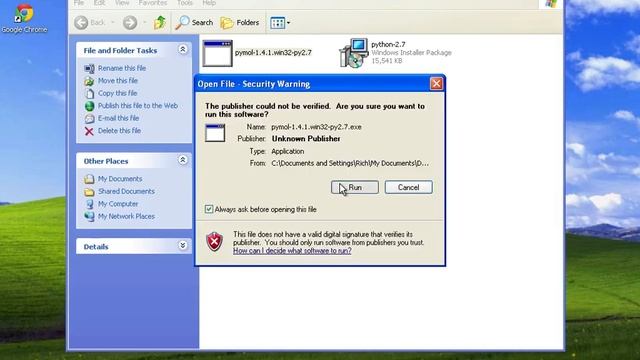Click Delete this file
Screen dimensions: 640x360
pyautogui.click(x=119, y=131)
